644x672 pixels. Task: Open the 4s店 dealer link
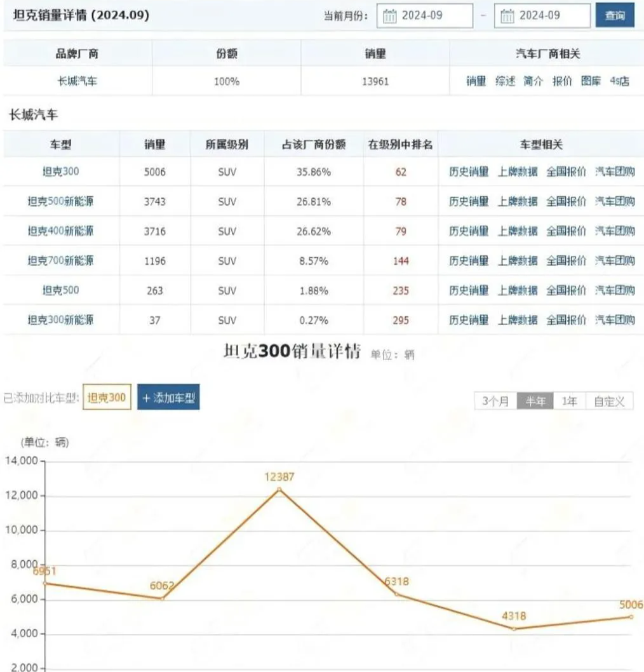[620, 81]
